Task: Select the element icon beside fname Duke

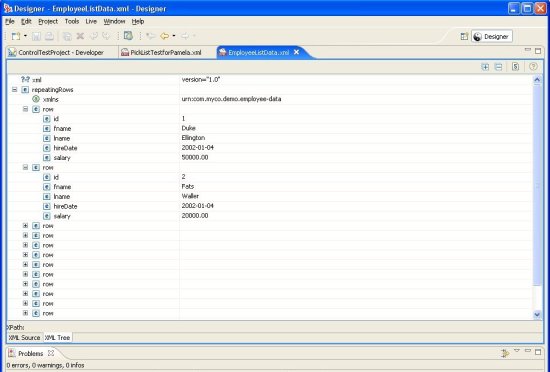Action: point(47,129)
